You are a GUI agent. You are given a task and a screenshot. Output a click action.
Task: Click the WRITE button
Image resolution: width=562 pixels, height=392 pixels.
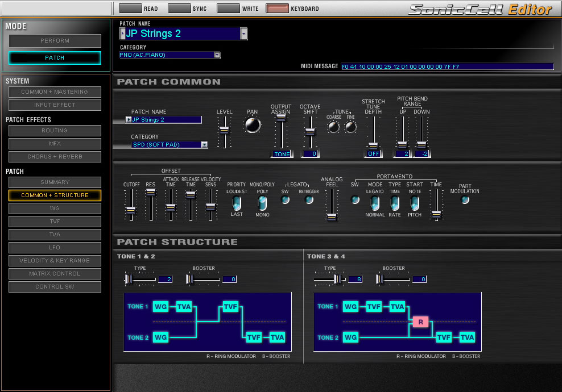(228, 8)
